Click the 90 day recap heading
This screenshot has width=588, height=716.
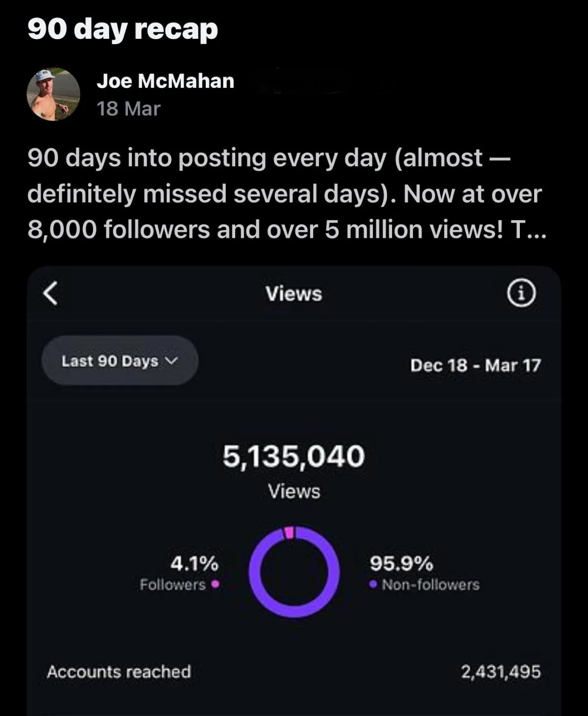click(123, 29)
